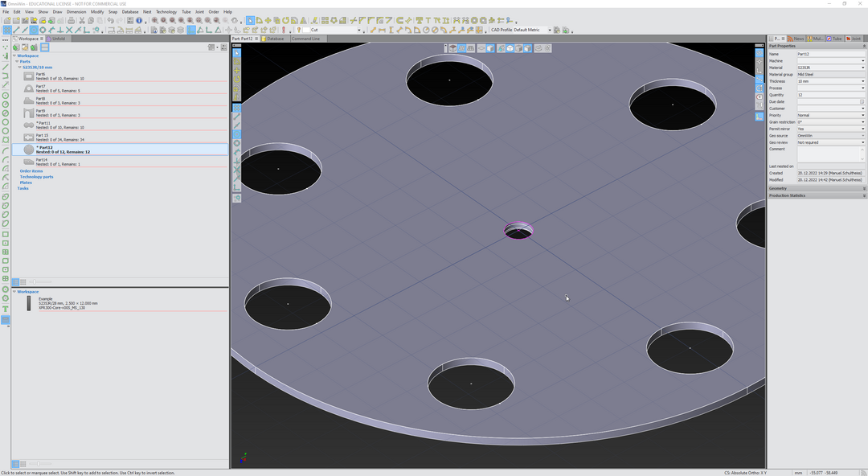868x476 pixels.
Task: Expand the Production Statistics section
Action: coord(817,195)
